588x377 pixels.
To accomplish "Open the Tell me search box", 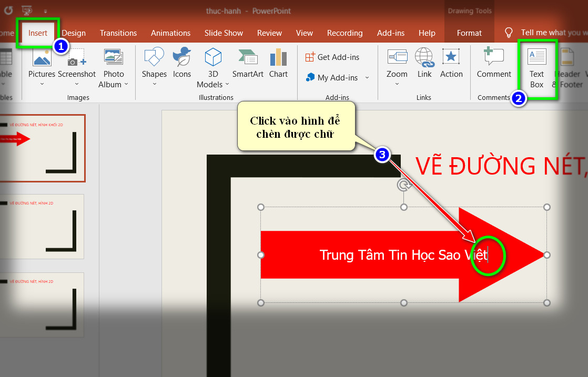I will (x=548, y=33).
